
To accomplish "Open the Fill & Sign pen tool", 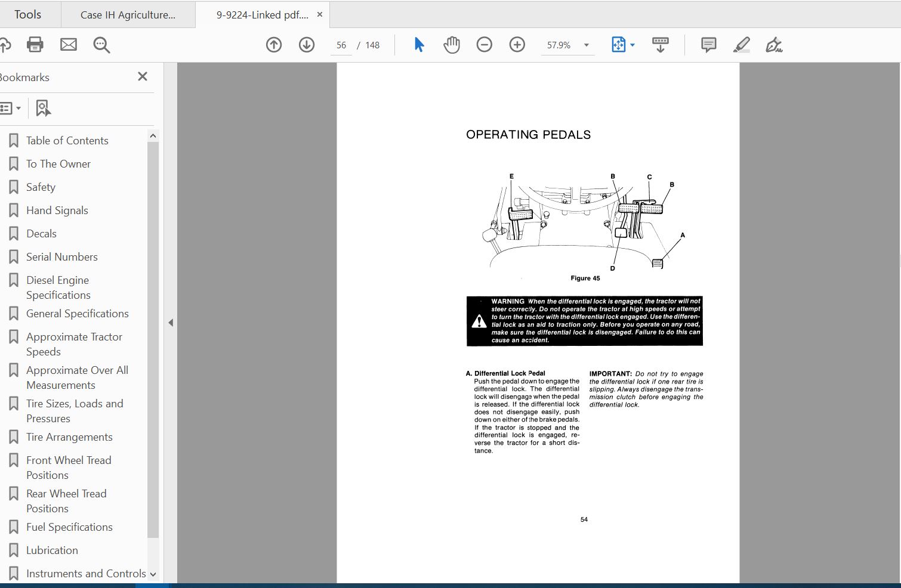I will pyautogui.click(x=774, y=45).
